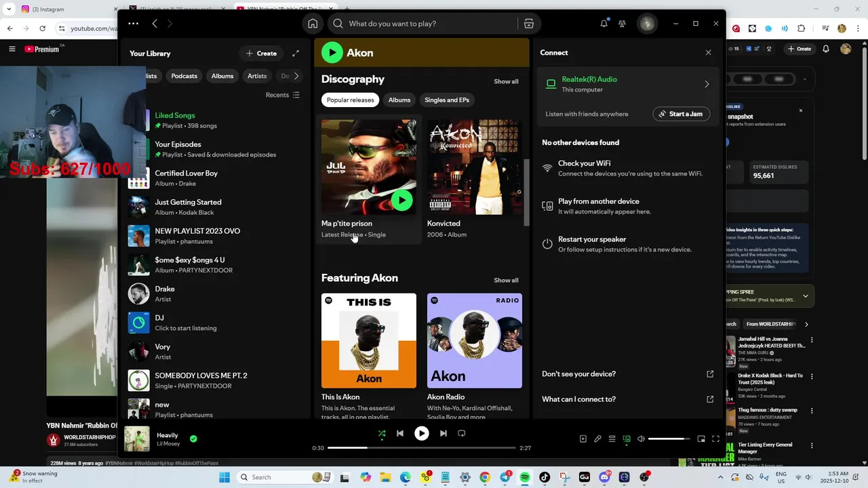The width and height of the screenshot is (868, 488).
Task: Open $ome $exy $ongs 4 U album
Action: [214, 265]
